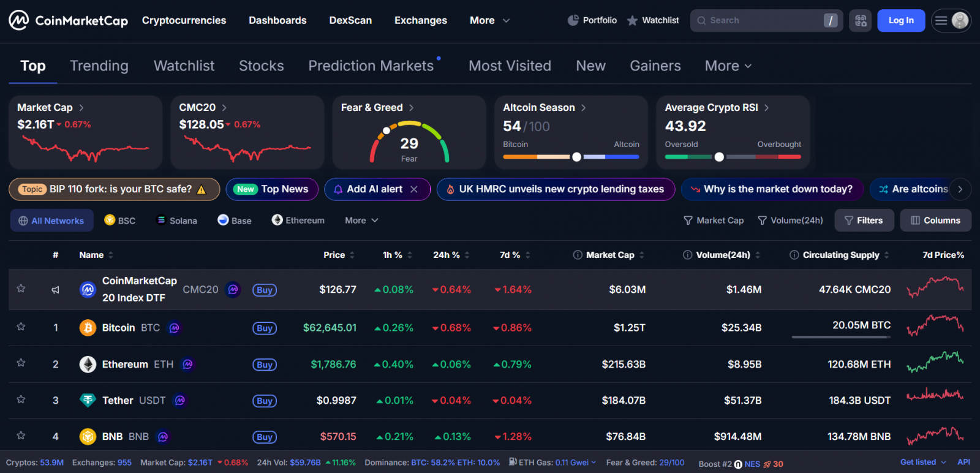Viewport: 980px width, 473px height.
Task: Click the Market Cap info icon in header
Action: click(578, 255)
